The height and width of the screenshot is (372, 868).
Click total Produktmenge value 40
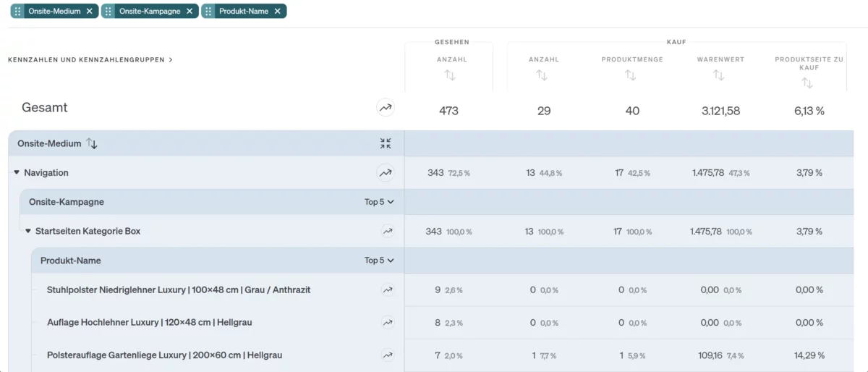click(x=632, y=111)
